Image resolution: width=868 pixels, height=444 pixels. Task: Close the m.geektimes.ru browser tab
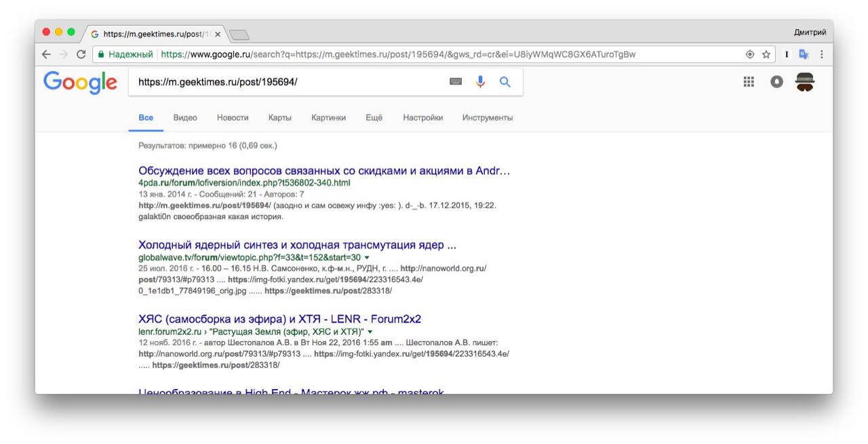coord(217,34)
